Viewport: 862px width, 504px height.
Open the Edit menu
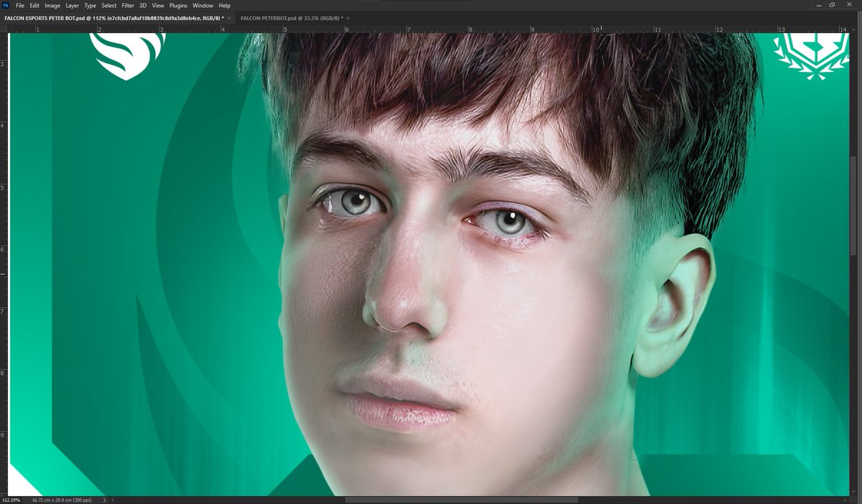[34, 5]
